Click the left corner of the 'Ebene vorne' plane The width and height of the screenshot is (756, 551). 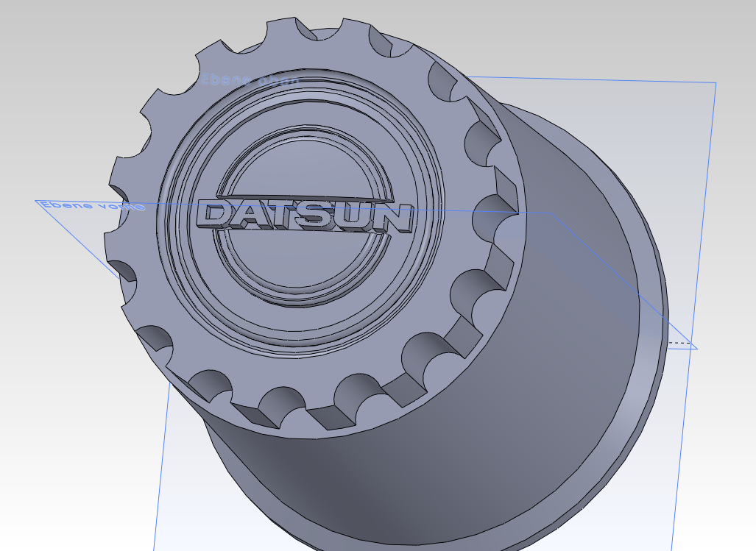tap(37, 201)
